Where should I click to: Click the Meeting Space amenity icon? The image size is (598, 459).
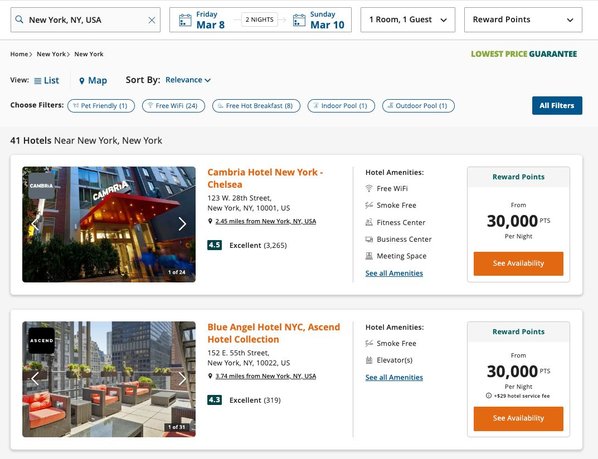(x=369, y=256)
